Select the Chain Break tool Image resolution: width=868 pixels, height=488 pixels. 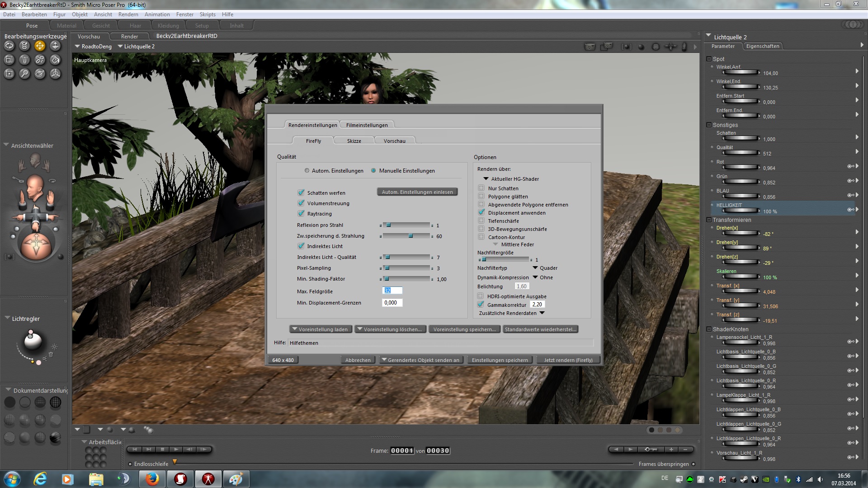(x=40, y=60)
